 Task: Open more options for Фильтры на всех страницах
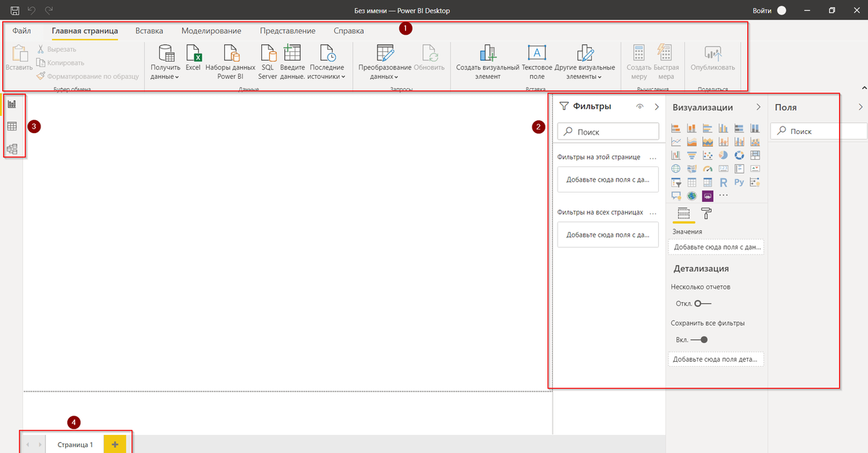click(x=653, y=213)
